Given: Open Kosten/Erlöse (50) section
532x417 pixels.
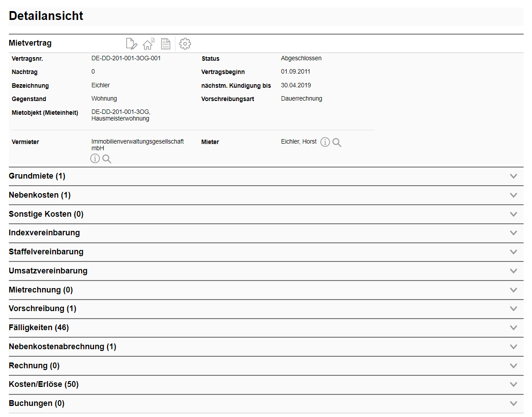Looking at the screenshot, I should tap(513, 385).
